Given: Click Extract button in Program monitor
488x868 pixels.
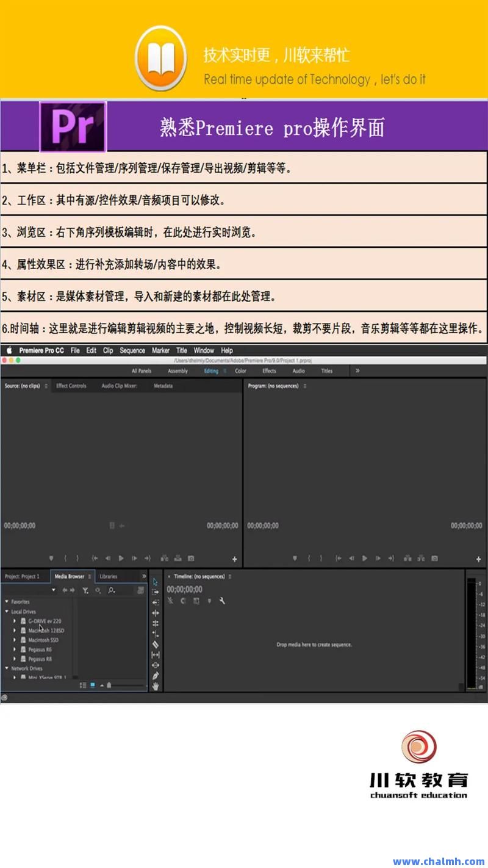Looking at the screenshot, I should point(422,558).
